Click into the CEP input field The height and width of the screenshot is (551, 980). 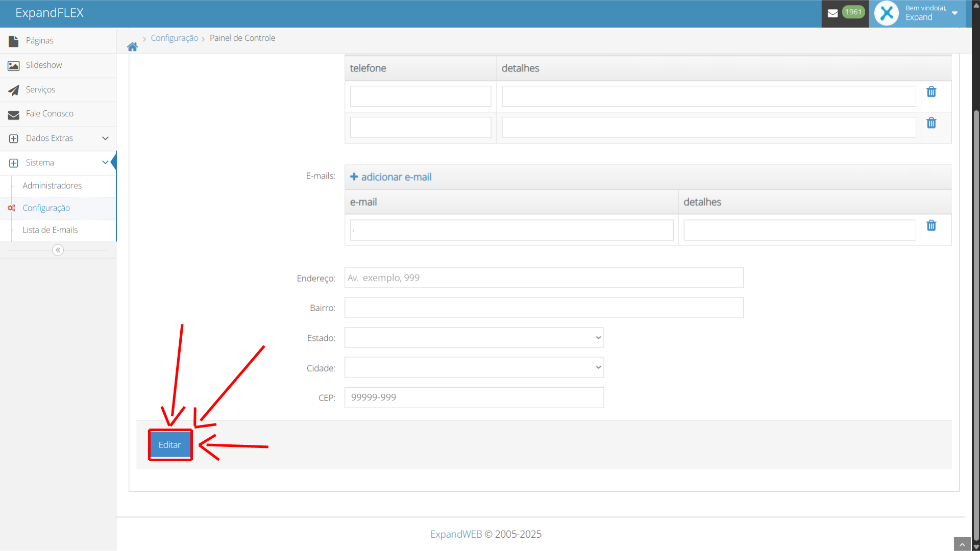pos(474,397)
